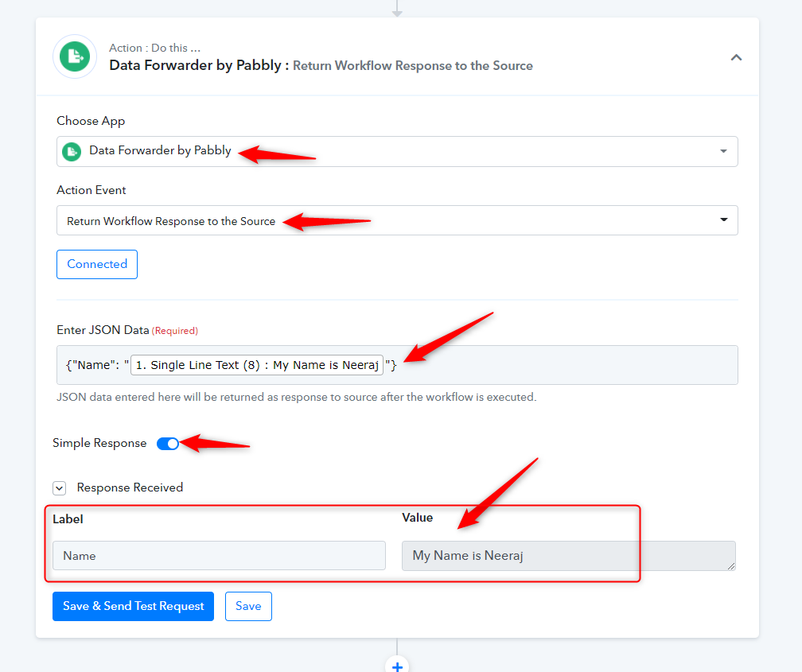Viewport: 802px width, 672px height.
Task: Click the My Name is Neeraj value field
Action: point(569,556)
